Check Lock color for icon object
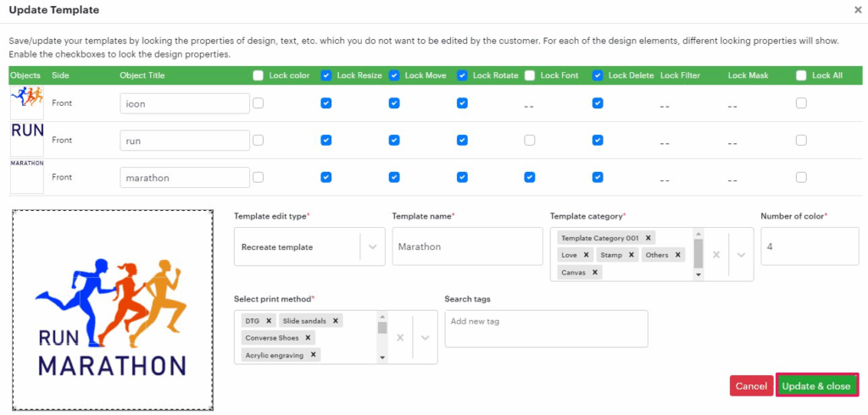868x415 pixels. [259, 103]
